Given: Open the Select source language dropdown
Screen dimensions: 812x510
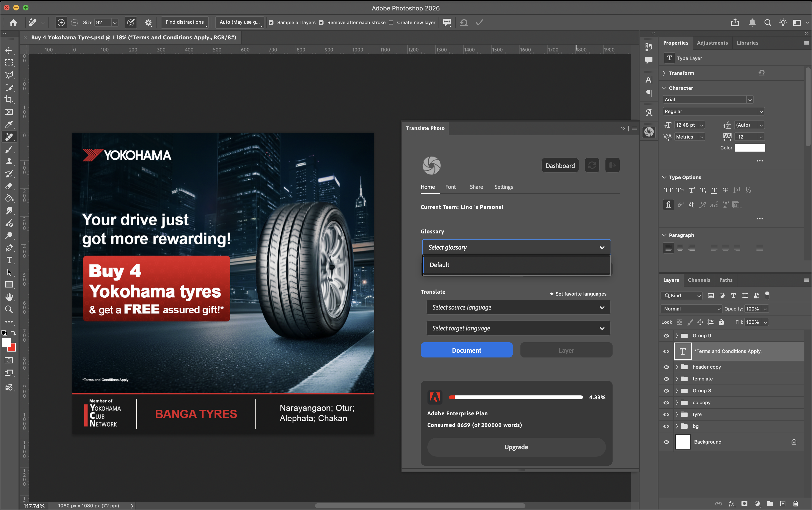Looking at the screenshot, I should point(518,308).
